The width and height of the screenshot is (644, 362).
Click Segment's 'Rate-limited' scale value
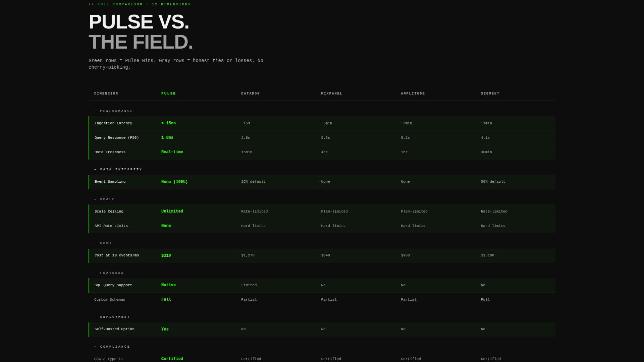point(494,212)
